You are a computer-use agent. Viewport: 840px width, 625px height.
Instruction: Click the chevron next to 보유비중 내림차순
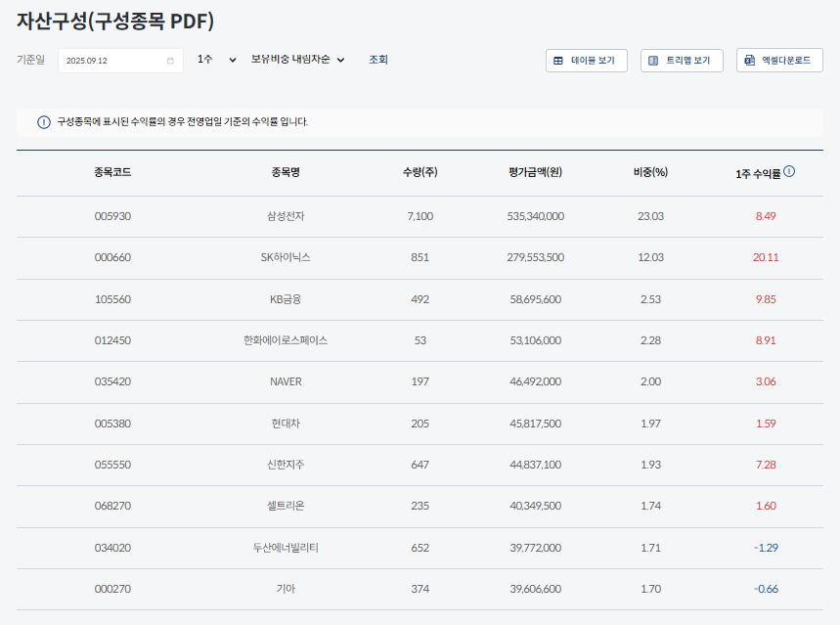pos(340,60)
